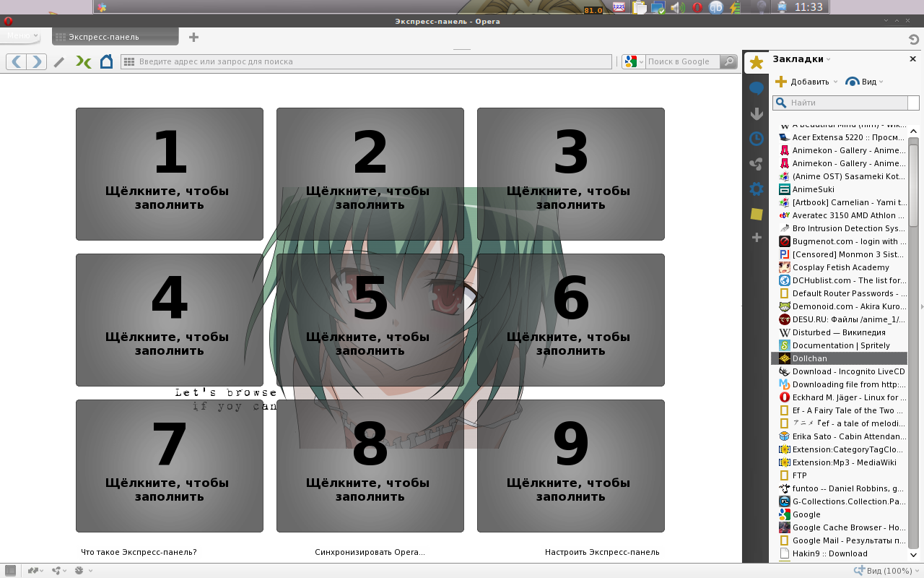This screenshot has height=578, width=924.
Task: Click Синхронизировать Opera... link
Action: 370,552
